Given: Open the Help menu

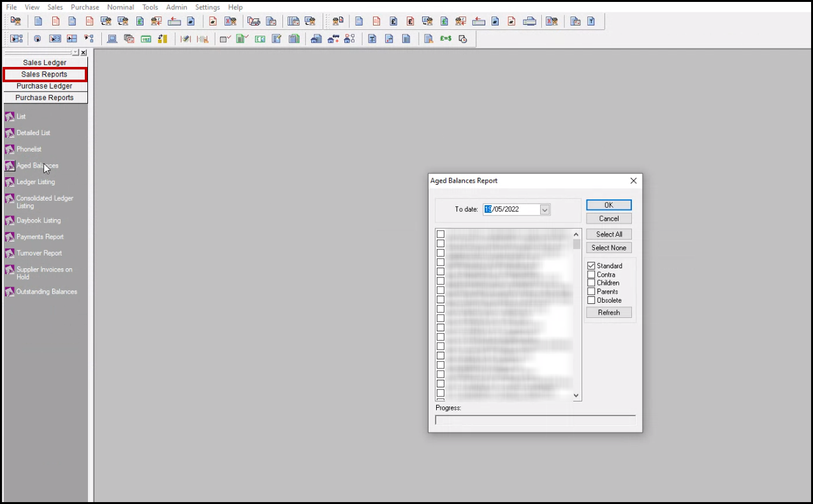Looking at the screenshot, I should 235,7.
